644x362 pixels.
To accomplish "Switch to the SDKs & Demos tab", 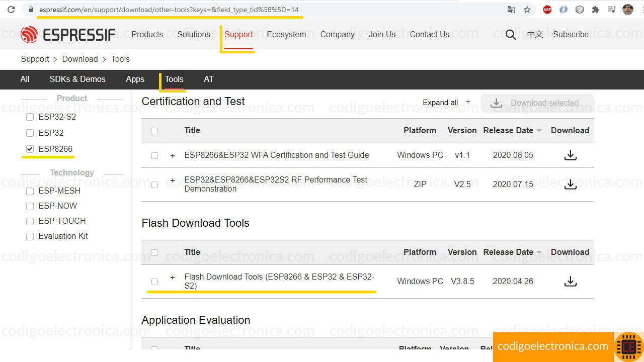I will pyautogui.click(x=77, y=79).
